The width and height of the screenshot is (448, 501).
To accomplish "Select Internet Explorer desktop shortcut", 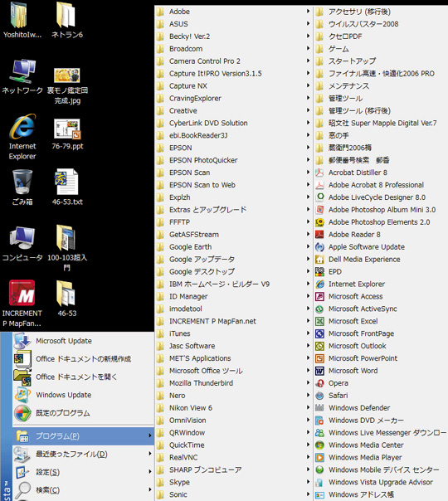I will [22, 138].
